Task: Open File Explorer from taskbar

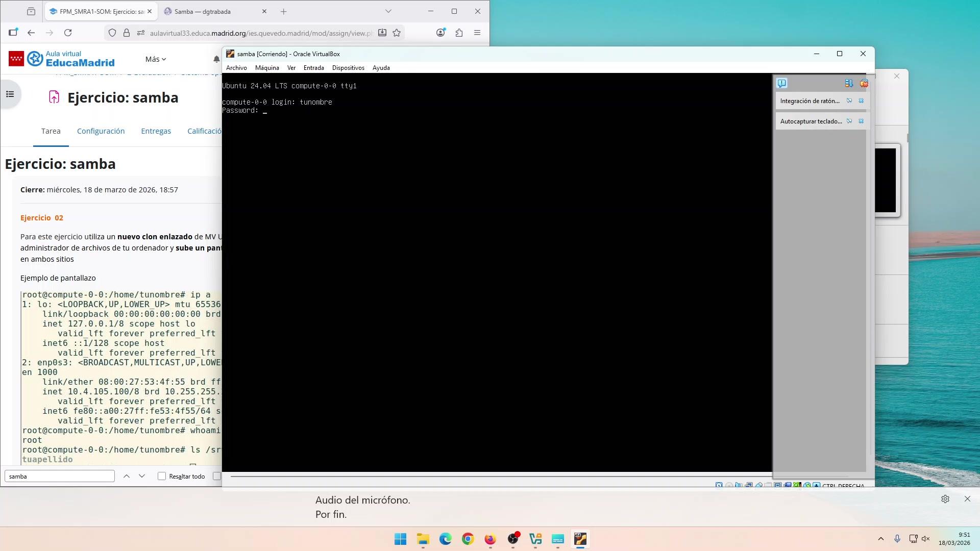Action: (423, 539)
